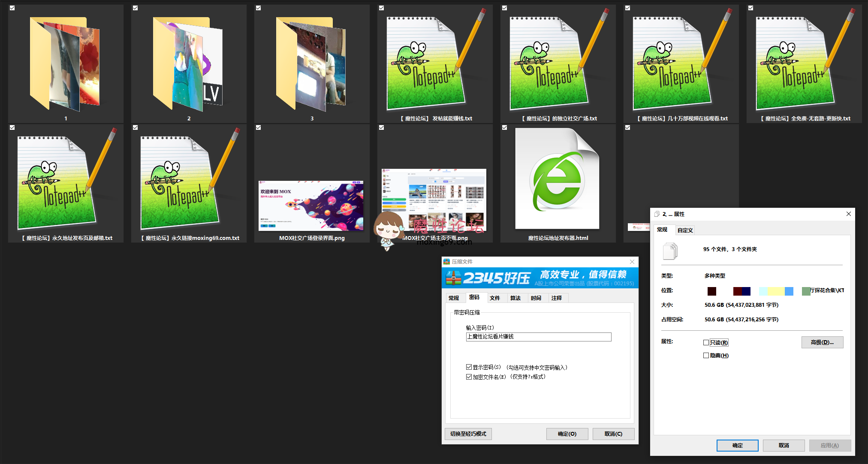Click properties dialog title bar icon
The height and width of the screenshot is (464, 868).
pos(657,214)
